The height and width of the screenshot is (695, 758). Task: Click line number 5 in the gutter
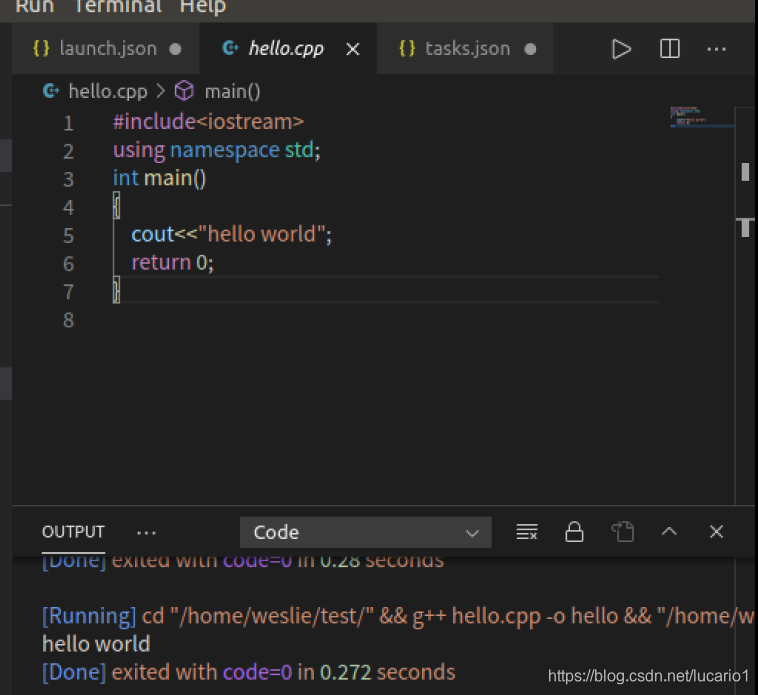68,236
